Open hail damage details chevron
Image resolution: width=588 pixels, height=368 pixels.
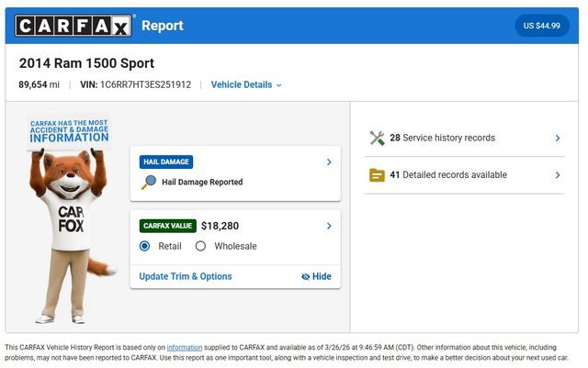pyautogui.click(x=329, y=162)
